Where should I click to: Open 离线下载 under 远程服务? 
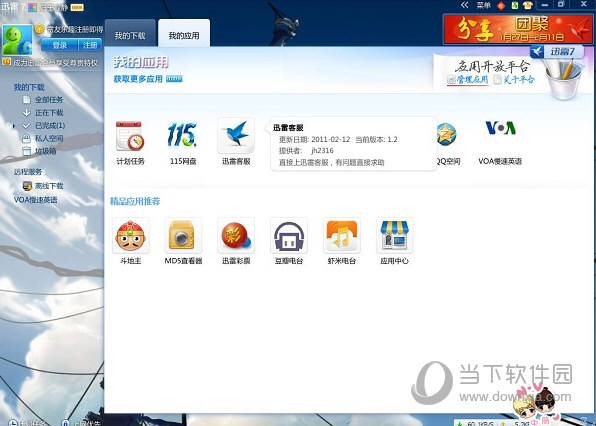click(x=49, y=185)
